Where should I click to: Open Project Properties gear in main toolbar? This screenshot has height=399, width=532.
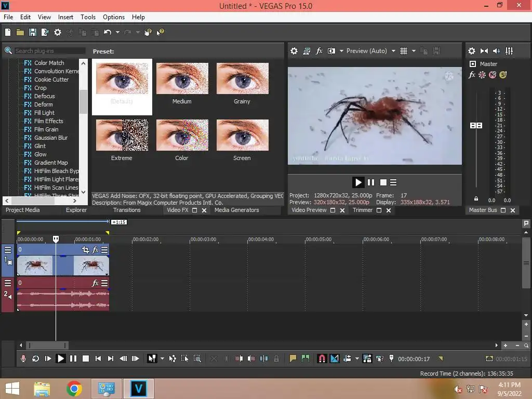click(x=58, y=32)
